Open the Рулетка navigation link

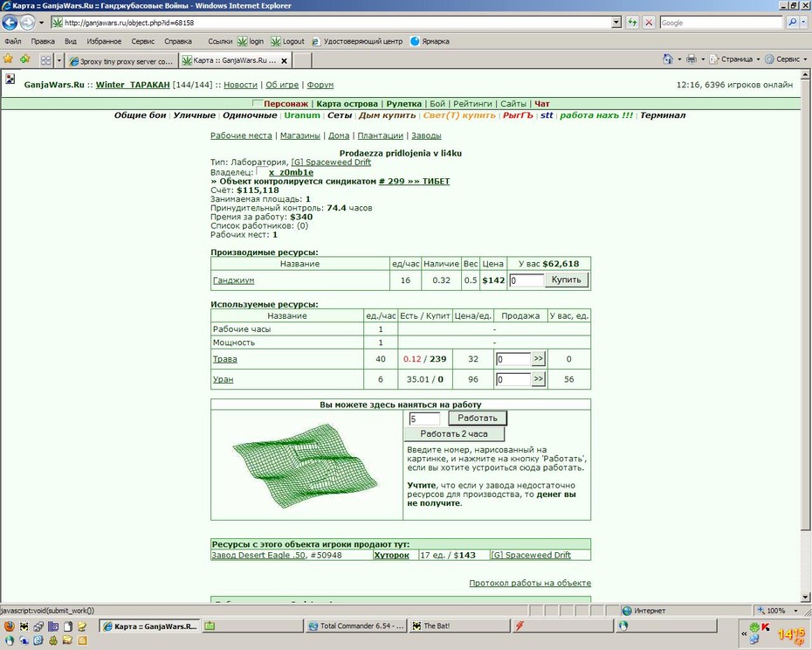coord(404,104)
